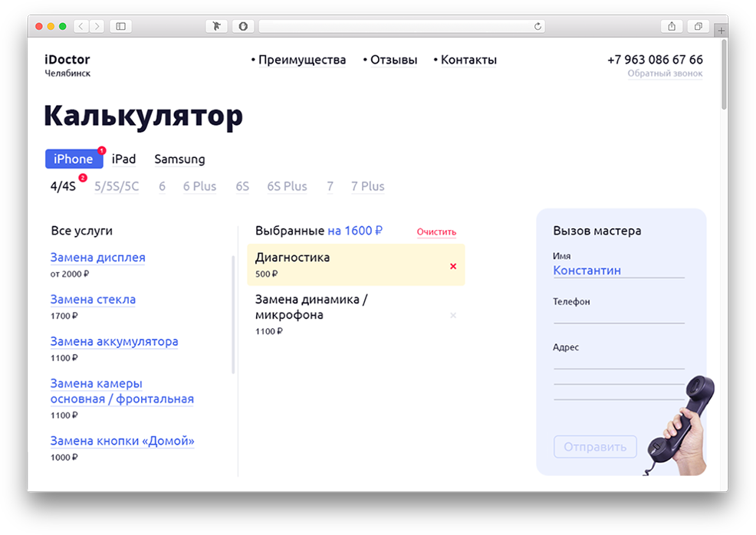This screenshot has width=756, height=535.
Task: Choose the iPhone 6 model
Action: (x=162, y=186)
